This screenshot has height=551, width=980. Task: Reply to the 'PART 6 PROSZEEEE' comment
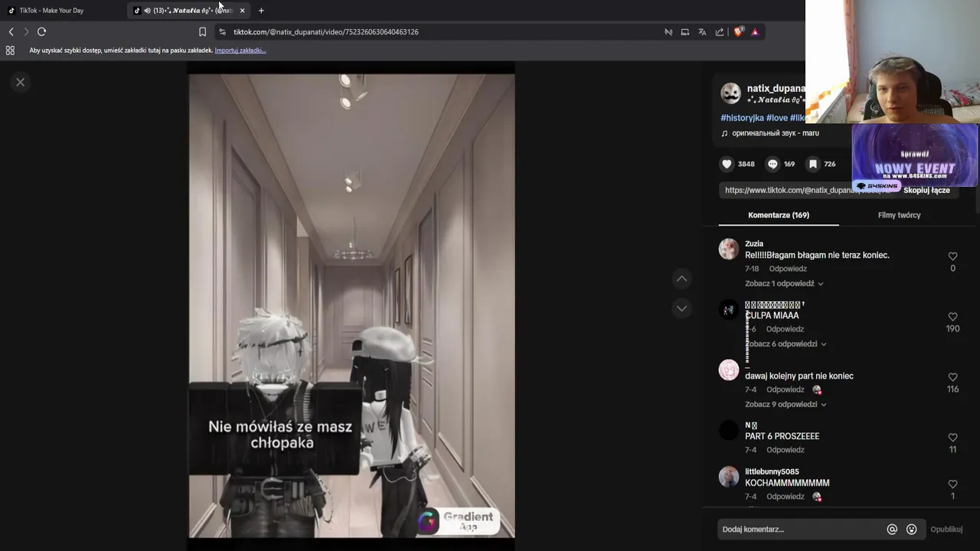point(785,450)
